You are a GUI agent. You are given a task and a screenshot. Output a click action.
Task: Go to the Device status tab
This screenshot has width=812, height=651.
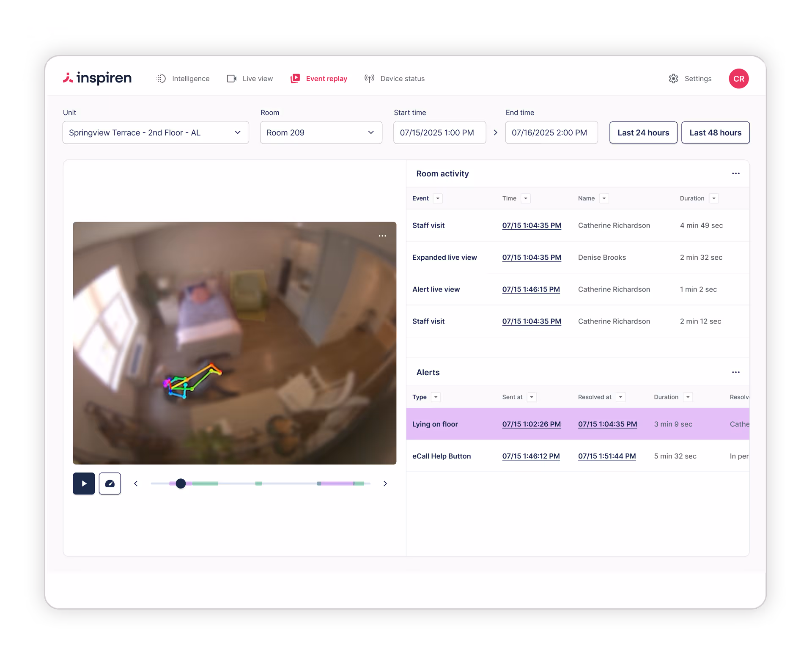coord(395,79)
